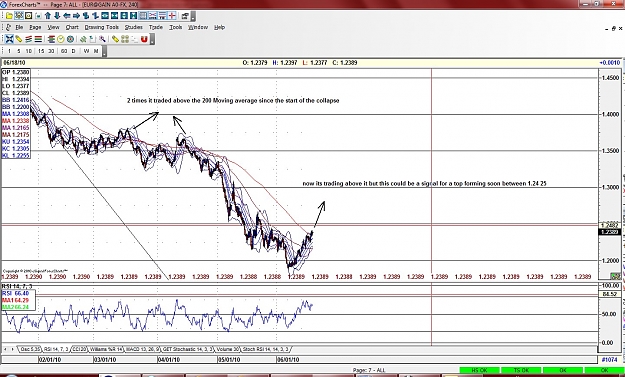Screen dimensions: 625x377
Task: Click the blue up arrow toolbar icon
Action: tap(48, 16)
